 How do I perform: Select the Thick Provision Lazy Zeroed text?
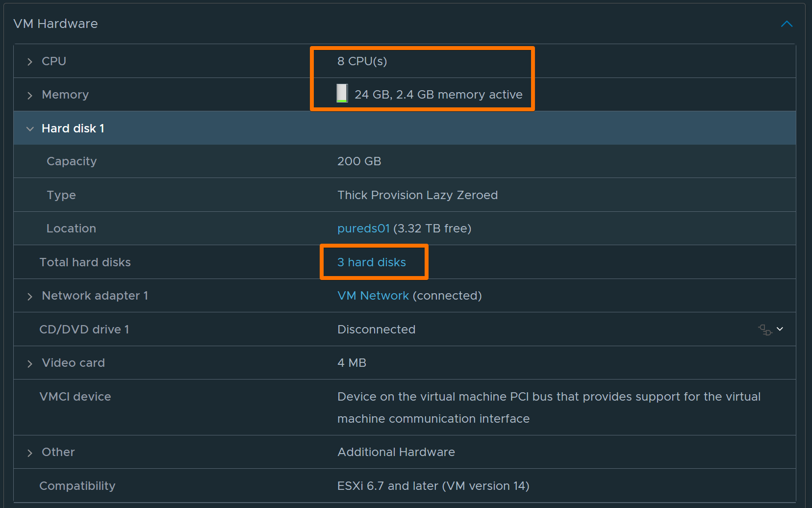(x=417, y=195)
